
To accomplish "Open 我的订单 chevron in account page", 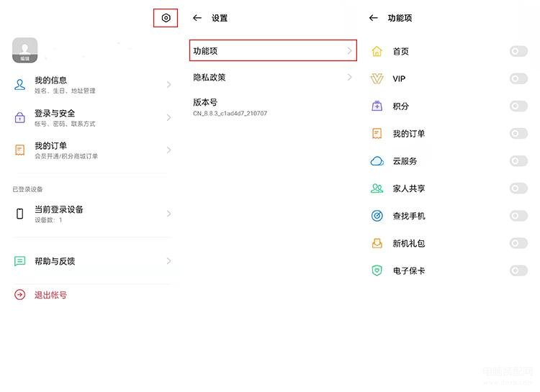I will point(168,150).
